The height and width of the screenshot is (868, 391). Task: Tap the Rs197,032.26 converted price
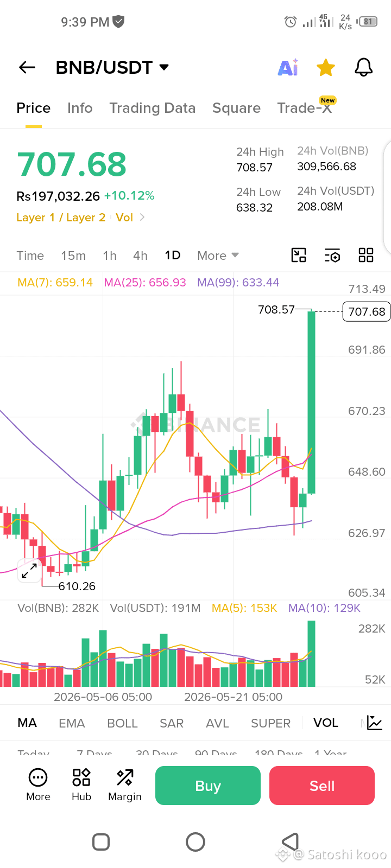[58, 196]
